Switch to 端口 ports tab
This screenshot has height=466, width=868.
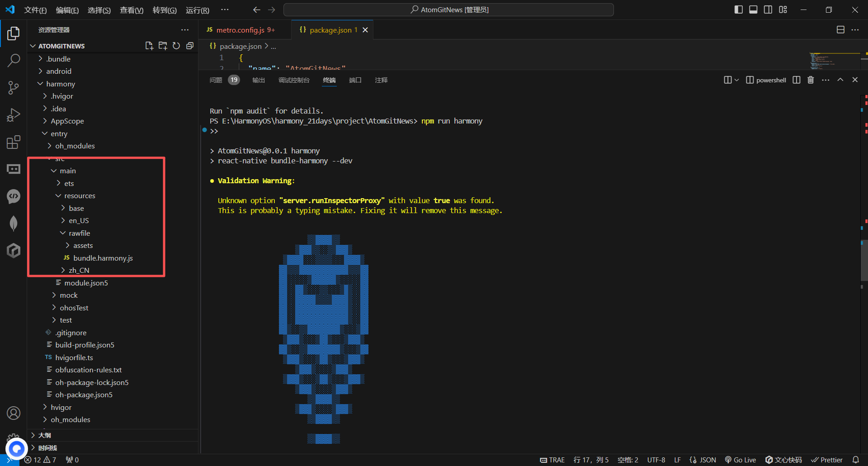tap(355, 80)
